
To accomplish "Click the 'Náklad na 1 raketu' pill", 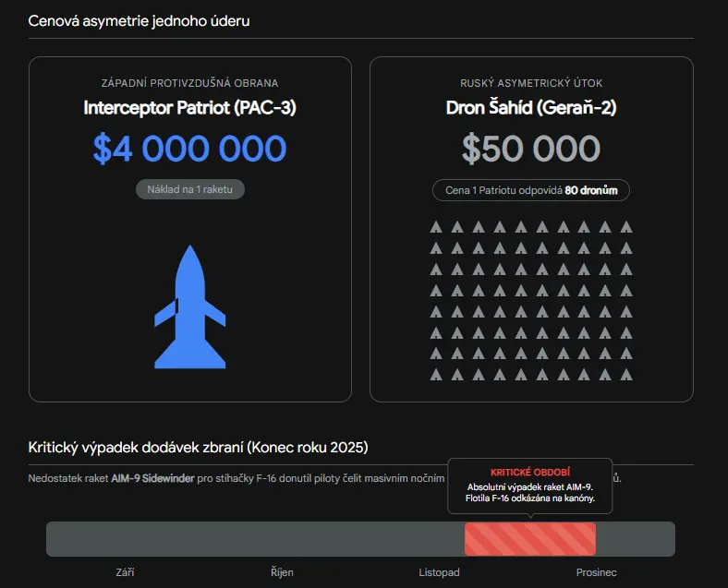I will 190,189.
